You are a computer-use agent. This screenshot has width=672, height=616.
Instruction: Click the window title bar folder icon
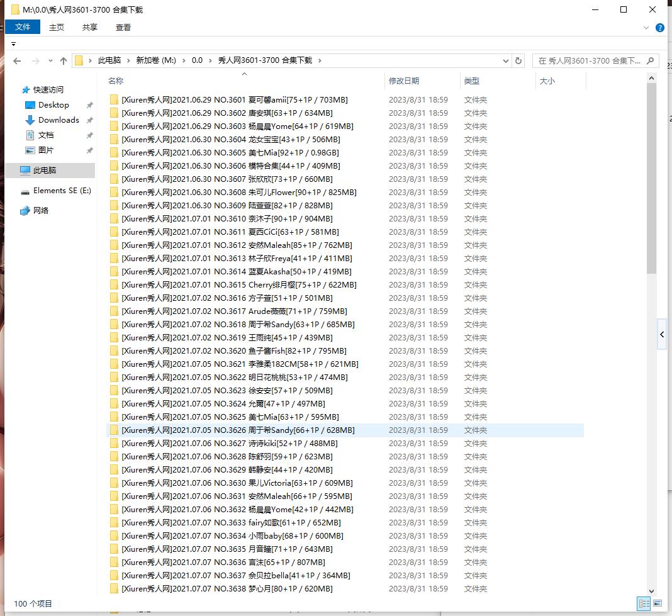click(16, 9)
